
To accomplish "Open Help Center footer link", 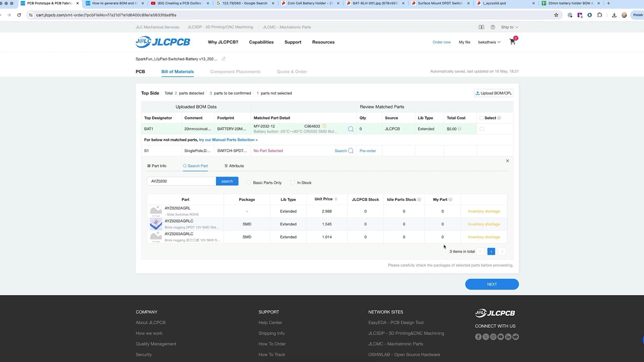I will coord(270,323).
